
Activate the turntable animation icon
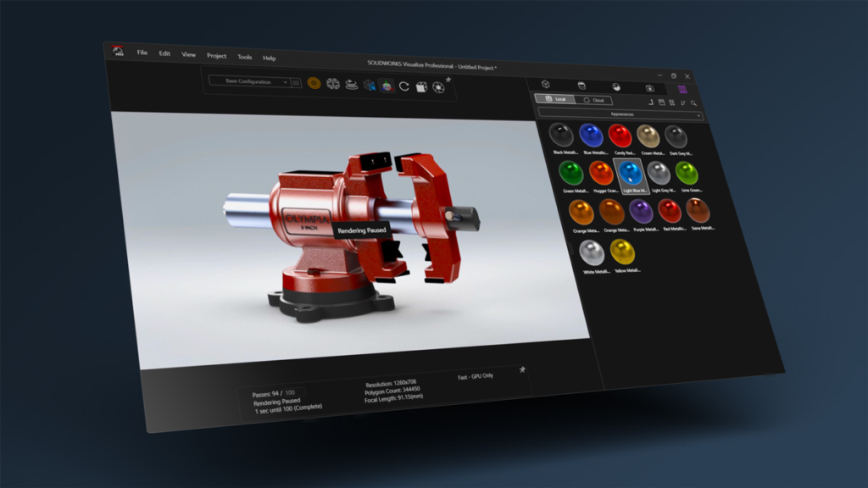pyautogui.click(x=351, y=86)
